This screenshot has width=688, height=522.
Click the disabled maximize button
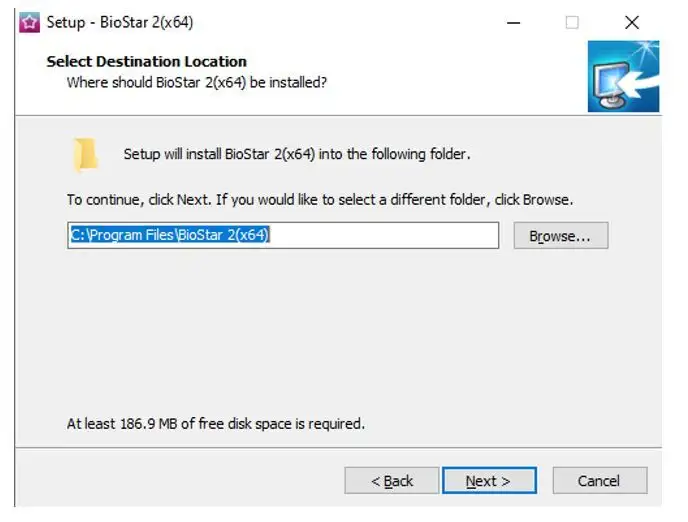click(572, 22)
